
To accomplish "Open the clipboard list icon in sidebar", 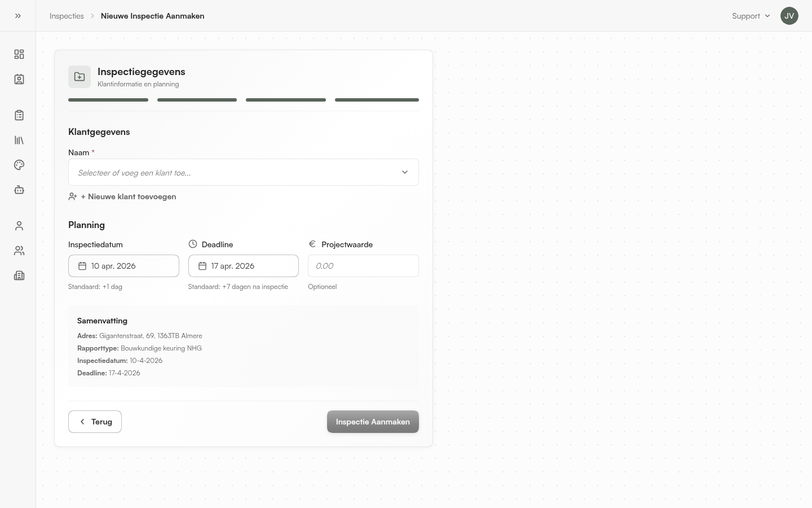I will (19, 115).
